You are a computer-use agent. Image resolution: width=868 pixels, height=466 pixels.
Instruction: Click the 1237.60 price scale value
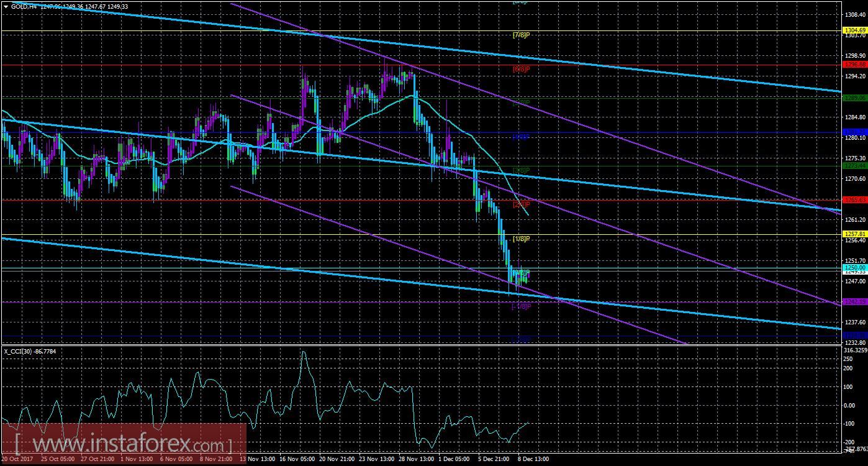click(x=855, y=322)
